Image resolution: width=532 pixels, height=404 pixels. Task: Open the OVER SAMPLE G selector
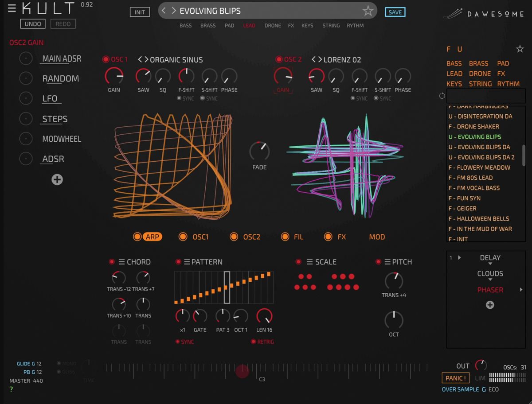click(464, 389)
